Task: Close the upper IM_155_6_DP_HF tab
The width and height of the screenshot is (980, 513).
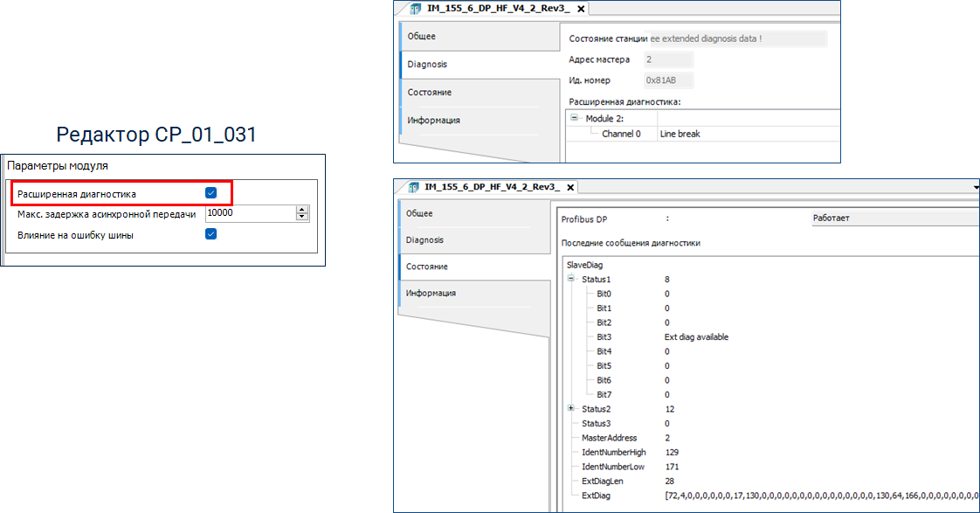Action: coord(581,9)
